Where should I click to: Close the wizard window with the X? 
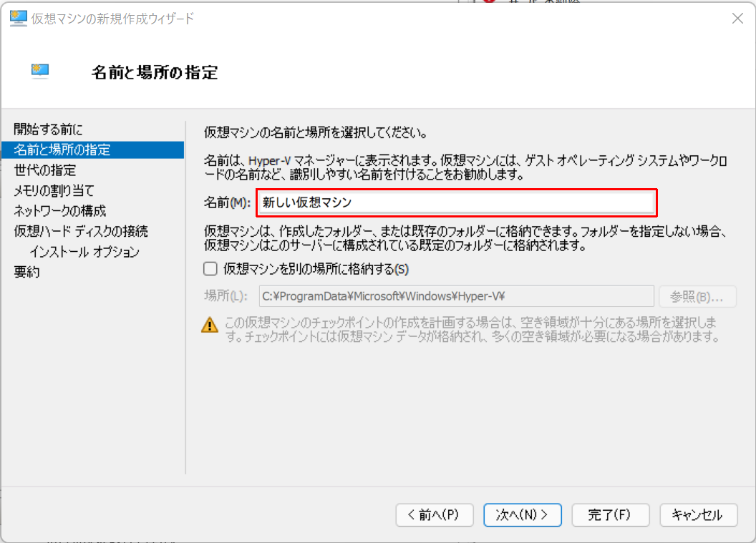coord(738,19)
